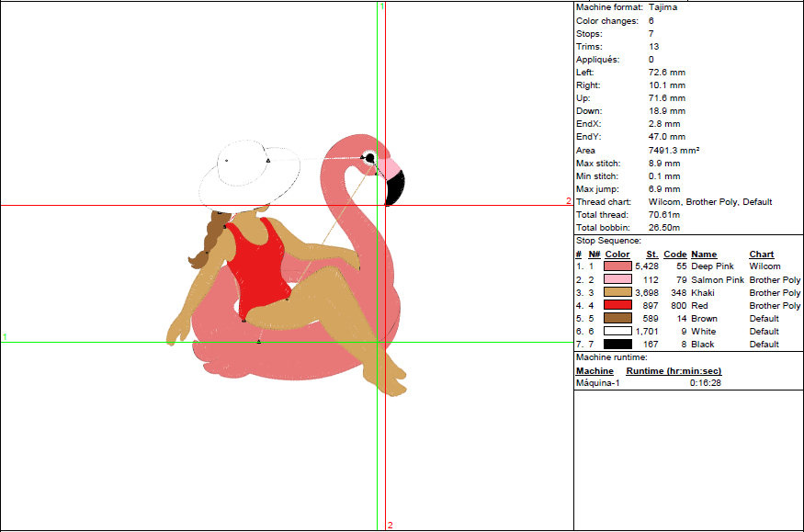
Task: Click the green guide marker 1 at left
Action: point(5,337)
